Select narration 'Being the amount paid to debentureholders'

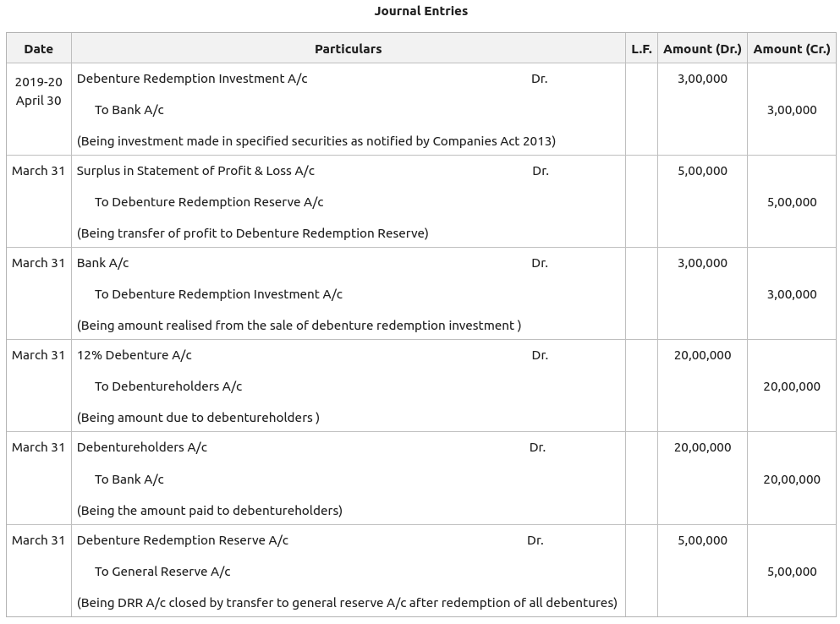point(210,511)
